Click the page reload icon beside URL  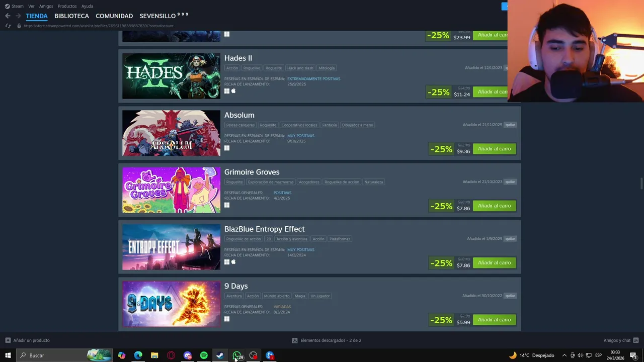pos(8,26)
